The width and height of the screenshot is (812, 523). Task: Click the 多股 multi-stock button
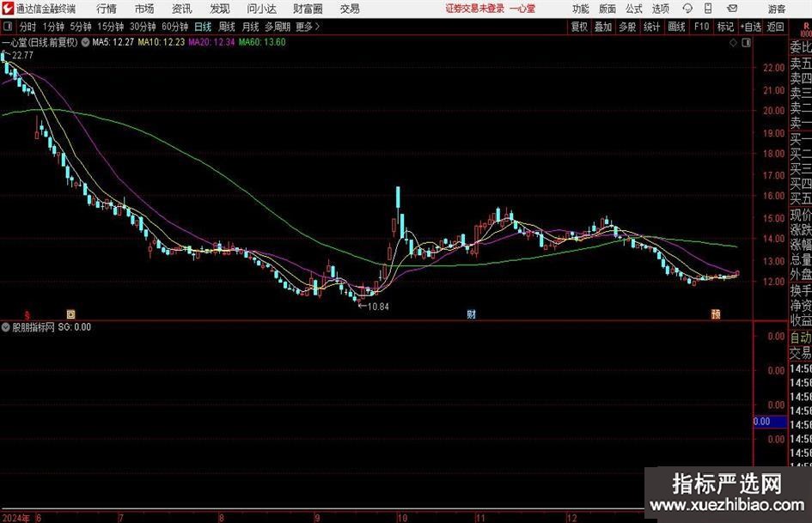click(627, 27)
